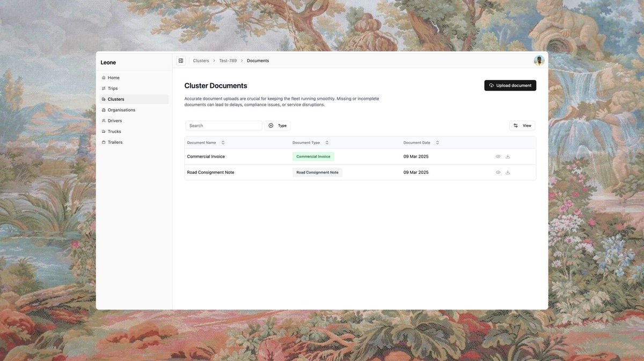
Task: Open the user avatar menu
Action: pyautogui.click(x=539, y=61)
